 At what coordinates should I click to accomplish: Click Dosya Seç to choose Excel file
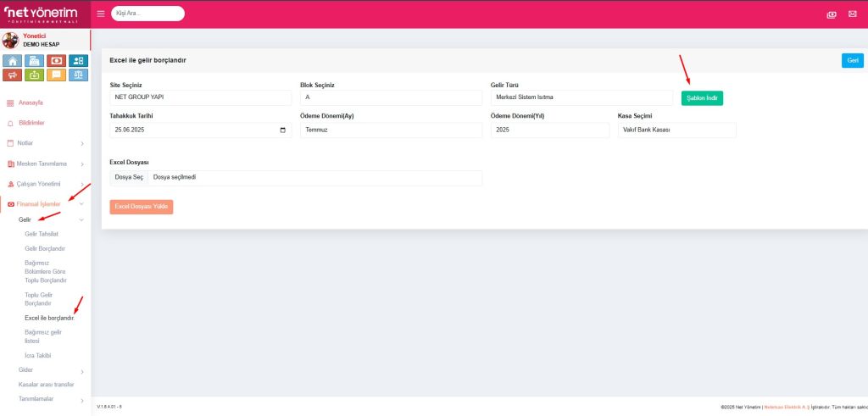[129, 178]
